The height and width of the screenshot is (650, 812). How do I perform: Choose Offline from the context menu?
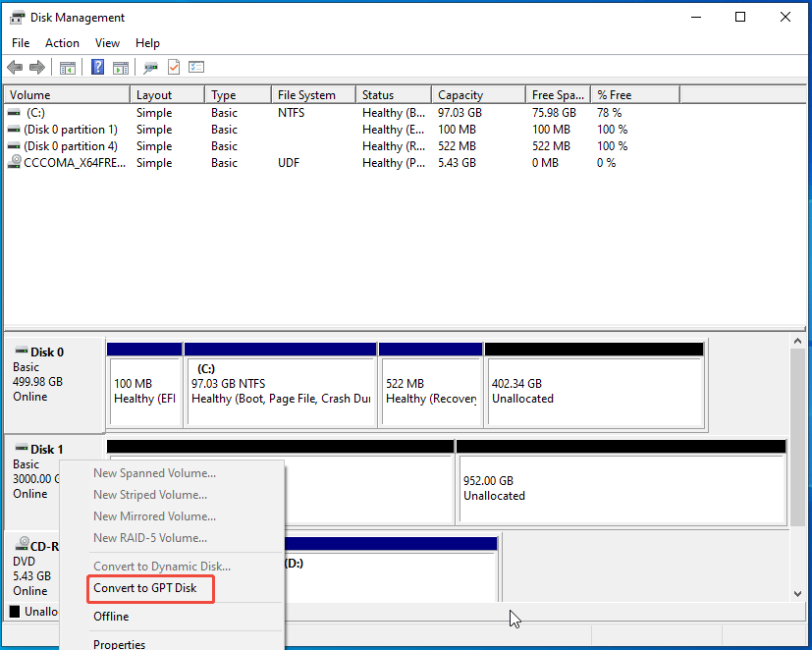[111, 617]
